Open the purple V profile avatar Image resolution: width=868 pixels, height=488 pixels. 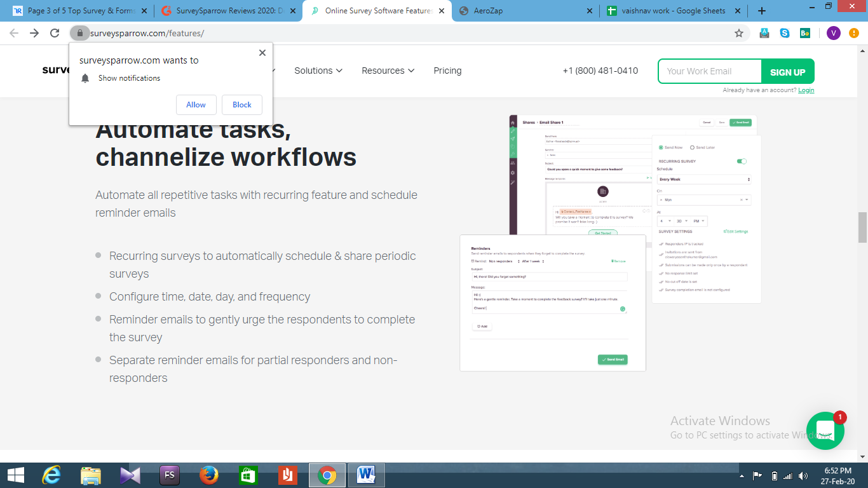[x=834, y=33]
